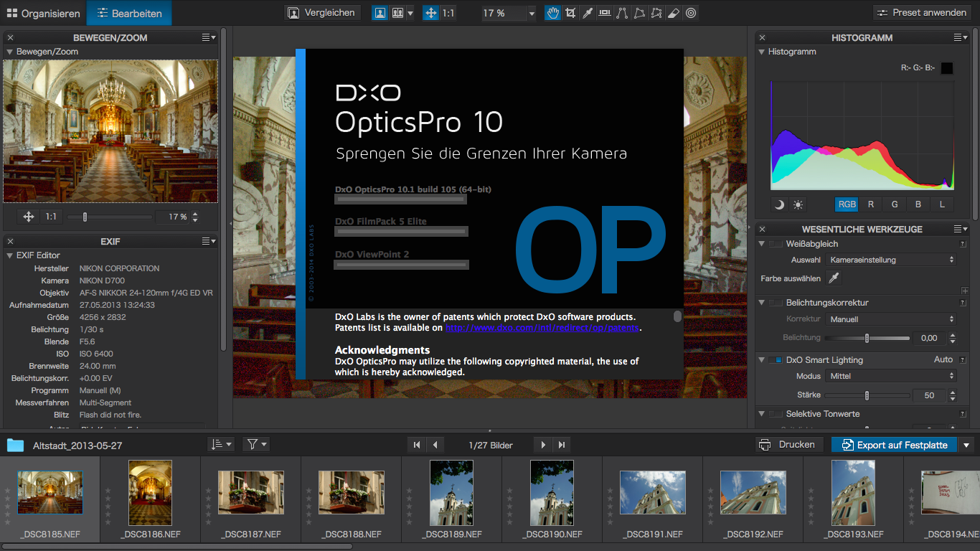Image resolution: width=980 pixels, height=551 pixels.
Task: Pick the white balance eyedropper in toolbar
Action: point(588,13)
